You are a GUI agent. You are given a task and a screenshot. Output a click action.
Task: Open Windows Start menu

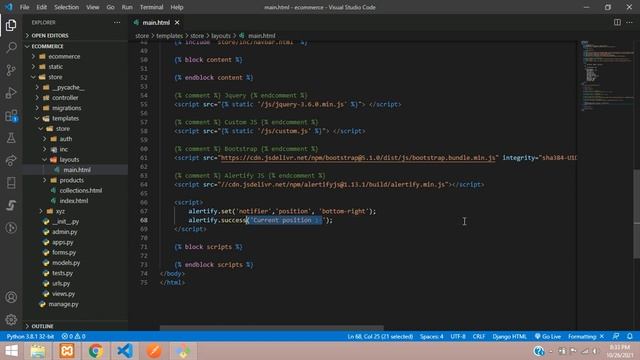tap(11, 351)
